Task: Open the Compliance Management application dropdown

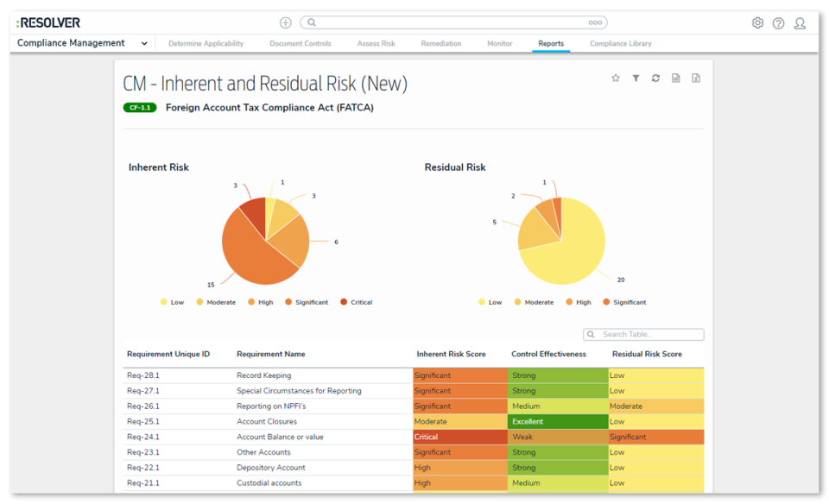Action: coord(143,42)
